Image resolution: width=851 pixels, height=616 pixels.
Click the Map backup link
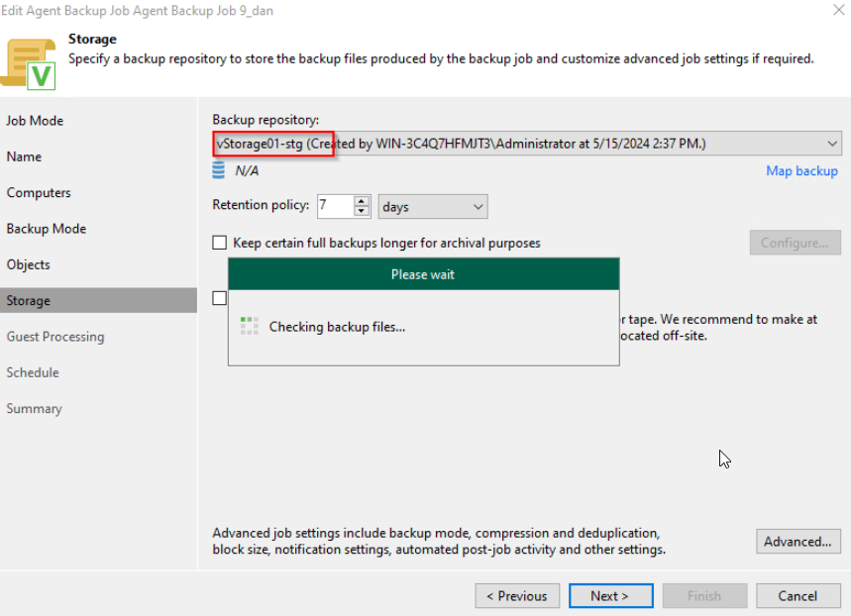(x=801, y=171)
